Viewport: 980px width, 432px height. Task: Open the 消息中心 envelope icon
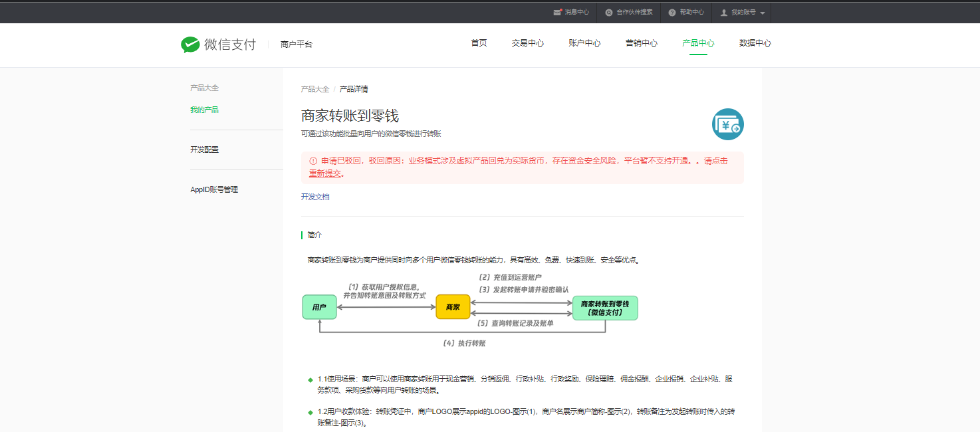pyautogui.click(x=557, y=12)
